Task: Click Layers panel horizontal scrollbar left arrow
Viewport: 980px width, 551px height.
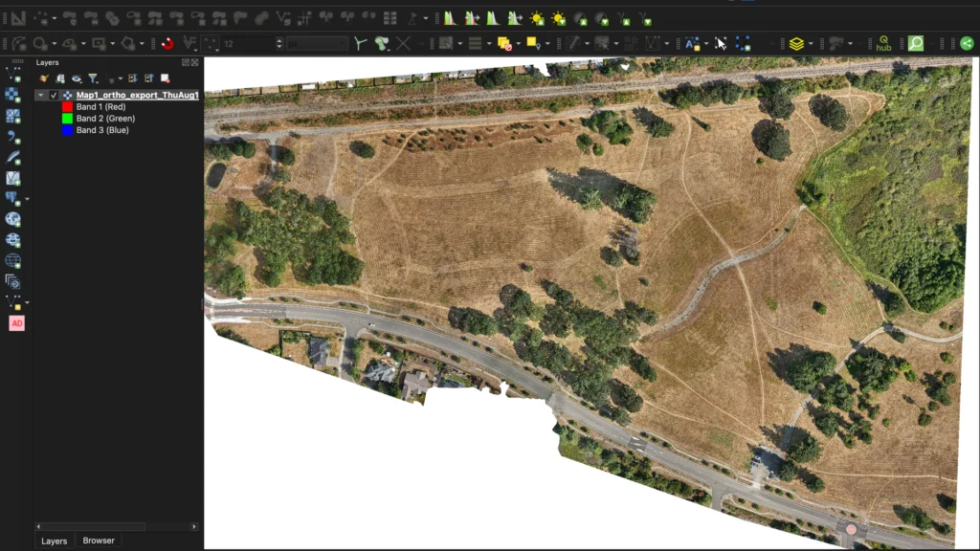Action: pos(38,527)
